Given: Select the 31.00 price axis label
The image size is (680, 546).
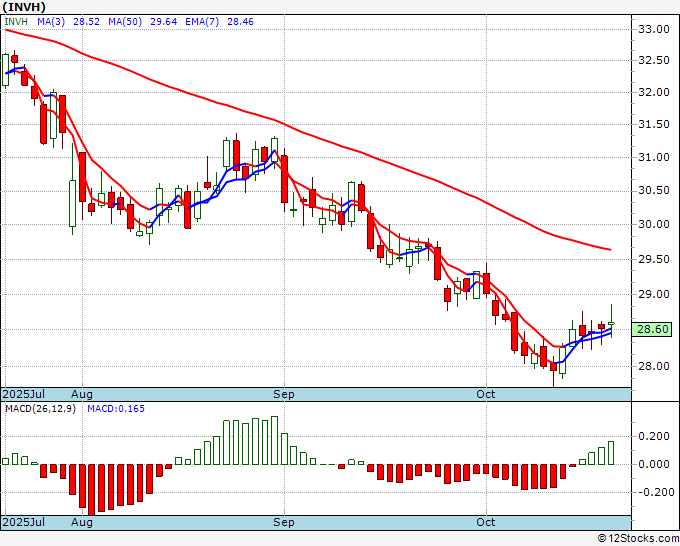Looking at the screenshot, I should [x=654, y=157].
